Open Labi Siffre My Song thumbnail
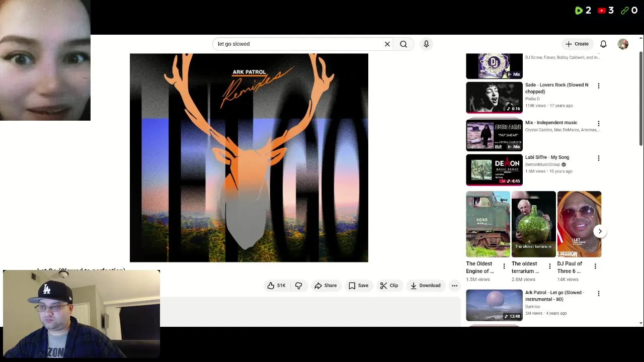 [494, 170]
